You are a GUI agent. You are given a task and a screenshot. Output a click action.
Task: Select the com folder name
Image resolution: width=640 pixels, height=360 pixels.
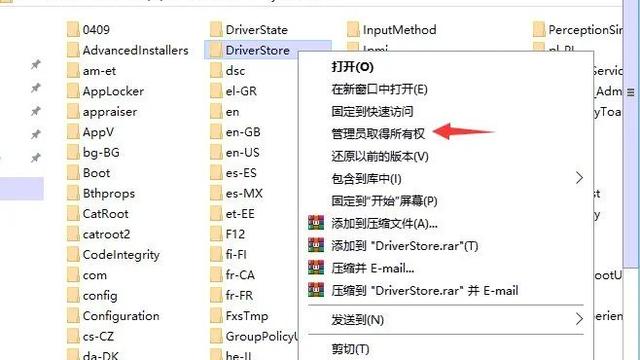pos(95,275)
